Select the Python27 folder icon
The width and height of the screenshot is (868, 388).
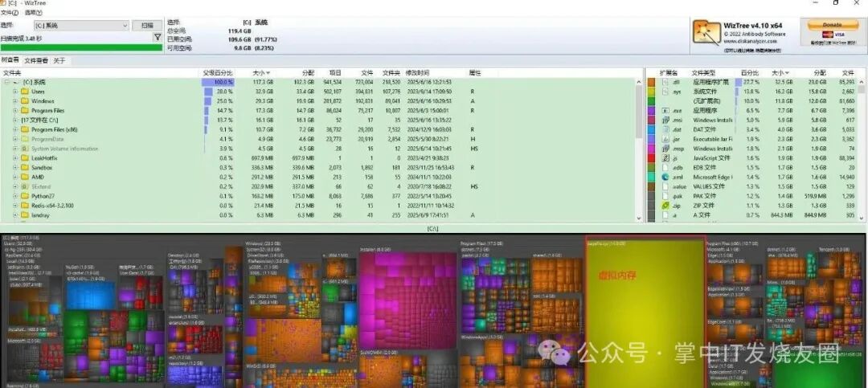click(24, 196)
